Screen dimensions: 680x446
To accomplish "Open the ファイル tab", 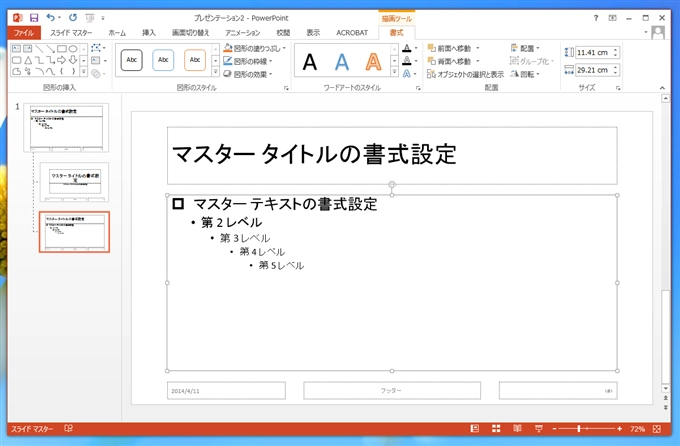I will 24,33.
